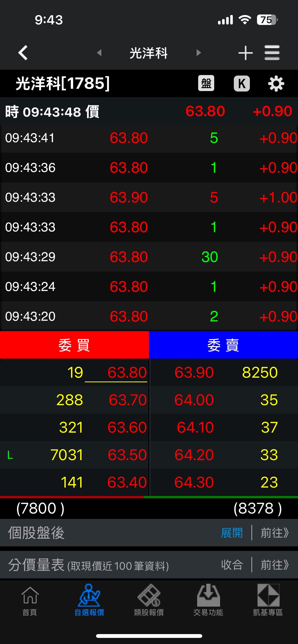This screenshot has width=298, height=644.
Task: Tap bid volume 7031
Action: point(67,455)
